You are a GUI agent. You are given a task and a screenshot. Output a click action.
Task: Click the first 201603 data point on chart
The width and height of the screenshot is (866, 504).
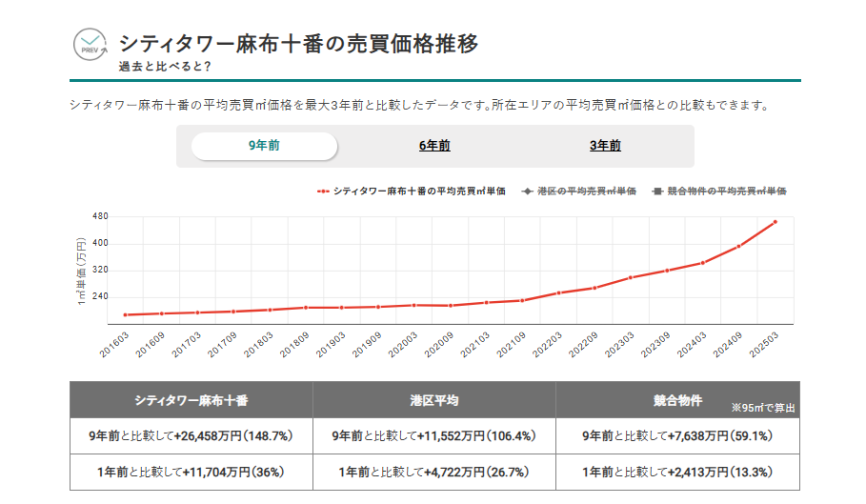[126, 314]
